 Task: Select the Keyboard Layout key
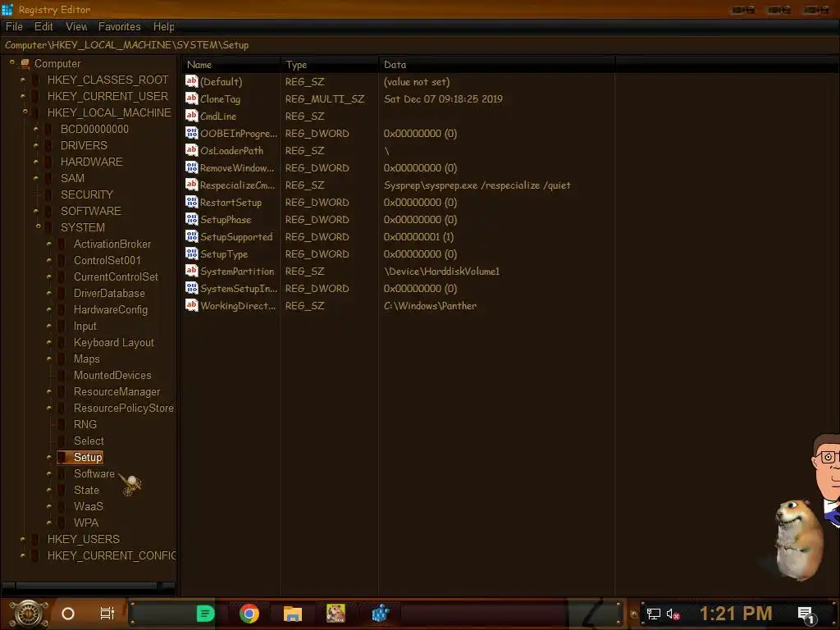coord(113,342)
